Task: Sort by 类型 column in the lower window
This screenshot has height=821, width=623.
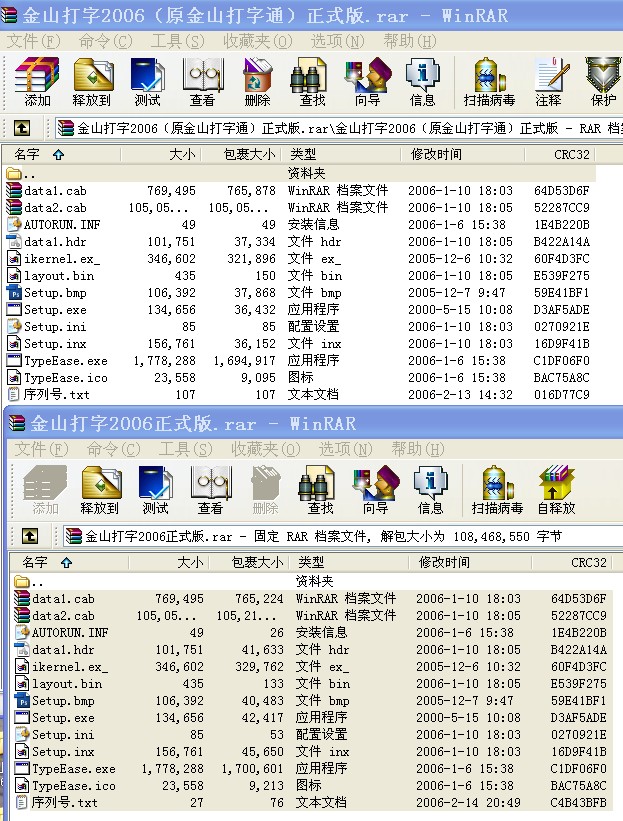Action: click(x=348, y=562)
